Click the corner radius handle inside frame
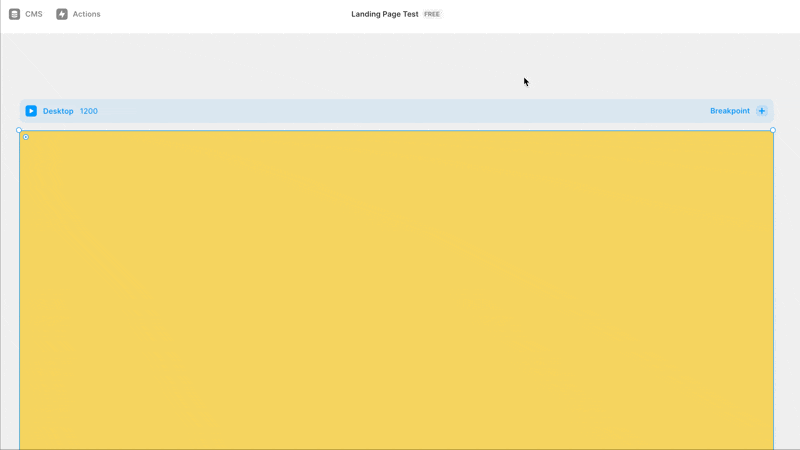 (26, 137)
